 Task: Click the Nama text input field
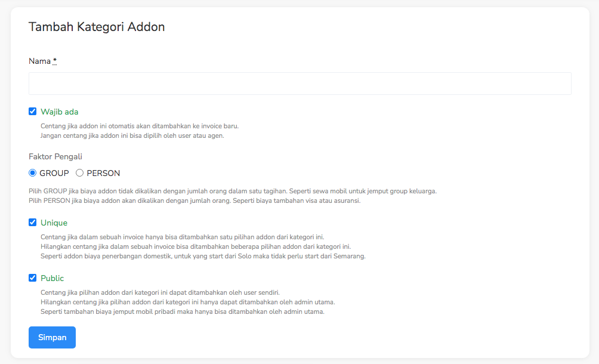coord(299,84)
